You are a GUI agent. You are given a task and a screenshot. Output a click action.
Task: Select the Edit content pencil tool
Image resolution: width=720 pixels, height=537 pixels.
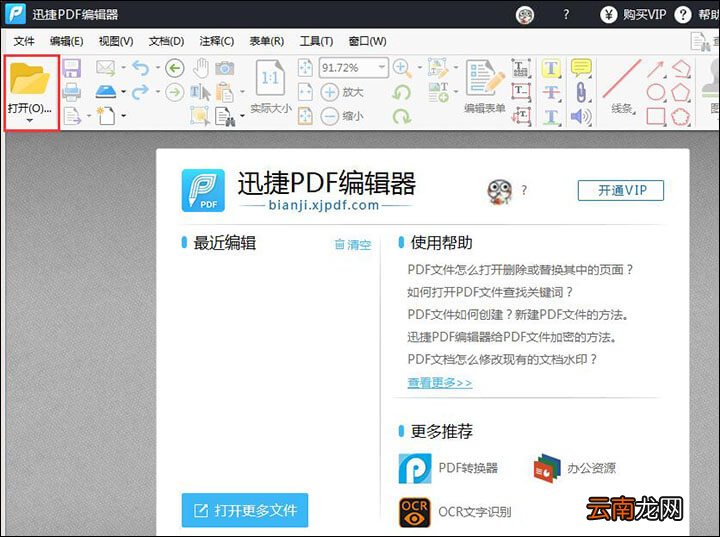(438, 68)
